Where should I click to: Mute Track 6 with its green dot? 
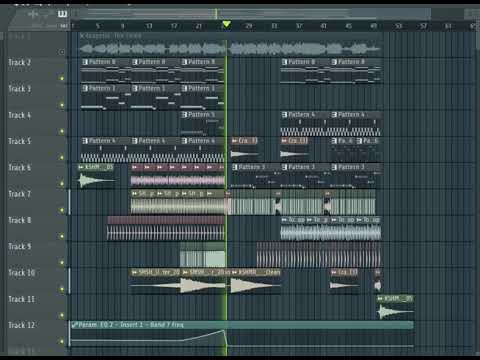62,184
